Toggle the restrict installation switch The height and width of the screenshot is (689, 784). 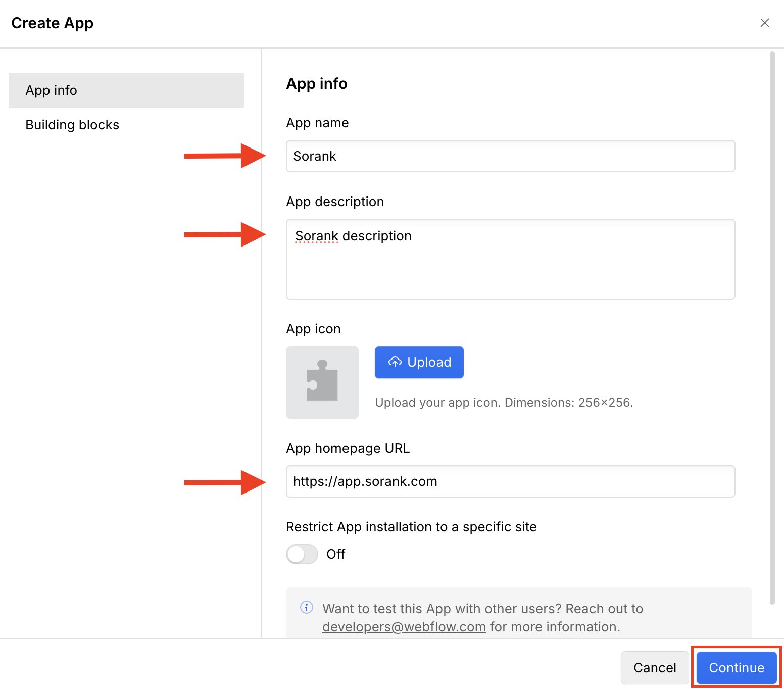[x=302, y=554]
